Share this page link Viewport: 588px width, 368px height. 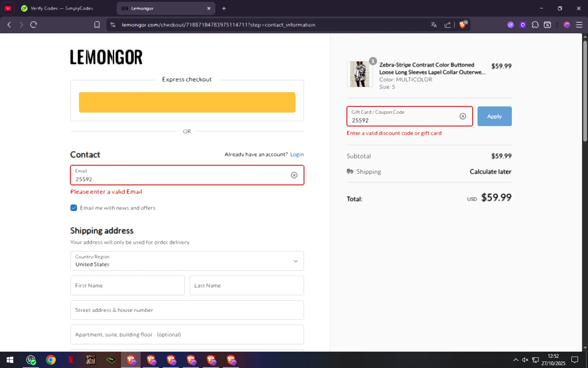[x=447, y=25]
